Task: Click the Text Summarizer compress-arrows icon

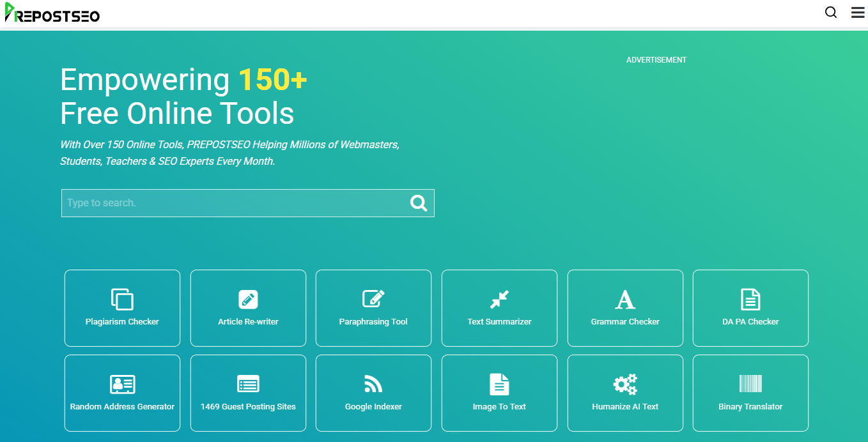Action: pos(499,300)
